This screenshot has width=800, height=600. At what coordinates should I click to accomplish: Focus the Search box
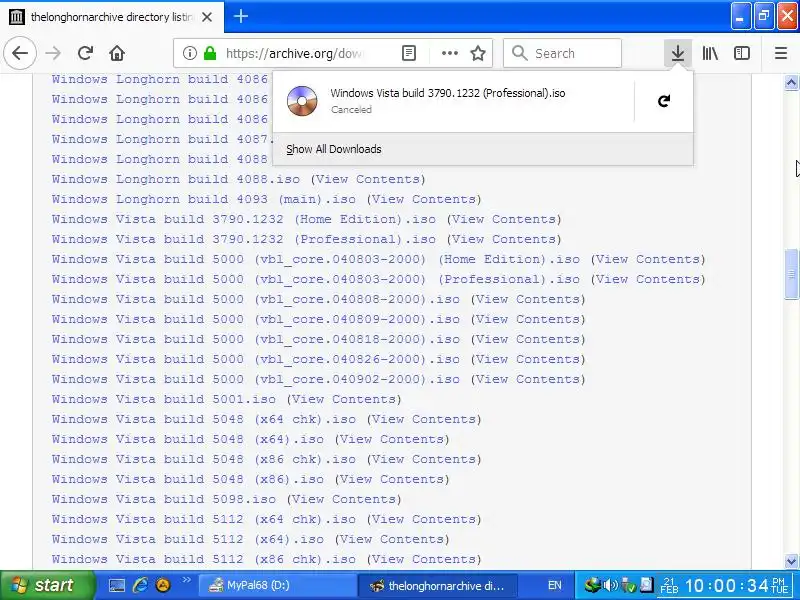tap(562, 53)
